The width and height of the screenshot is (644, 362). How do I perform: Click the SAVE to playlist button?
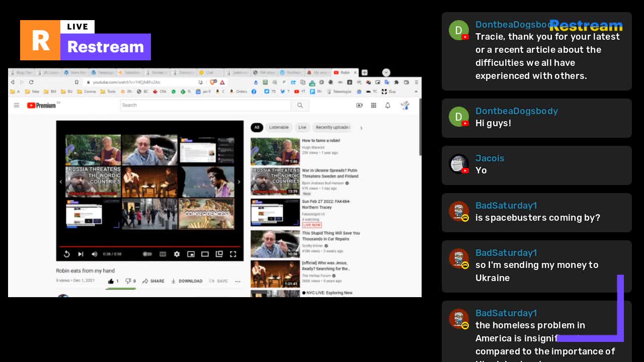[x=218, y=281]
